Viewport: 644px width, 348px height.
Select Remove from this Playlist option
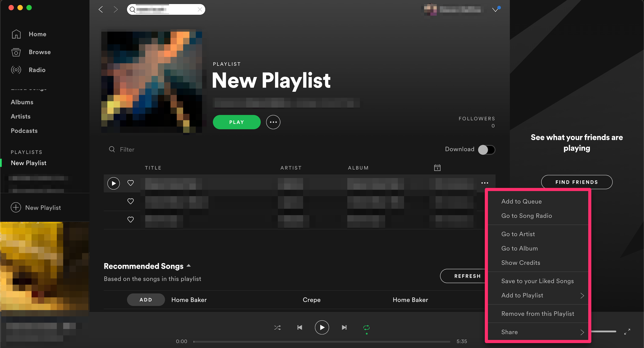click(538, 314)
